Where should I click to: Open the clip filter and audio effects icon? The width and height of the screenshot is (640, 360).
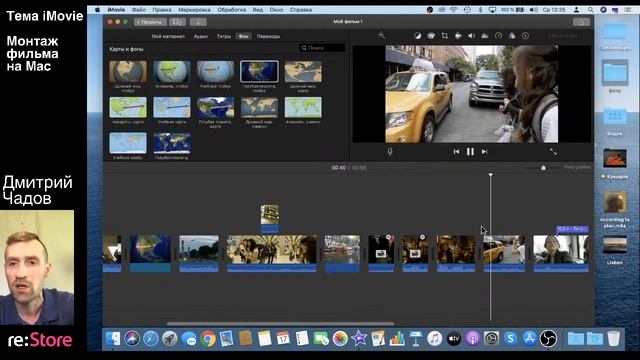point(512,36)
